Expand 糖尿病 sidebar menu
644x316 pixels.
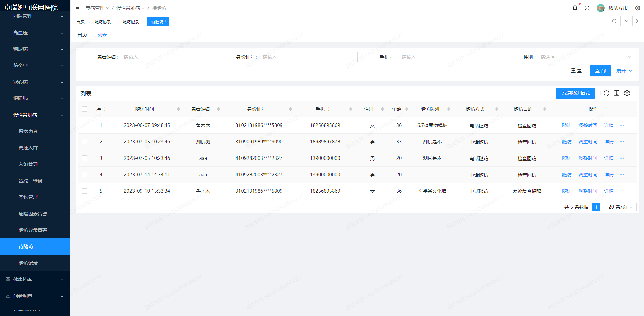[35, 49]
